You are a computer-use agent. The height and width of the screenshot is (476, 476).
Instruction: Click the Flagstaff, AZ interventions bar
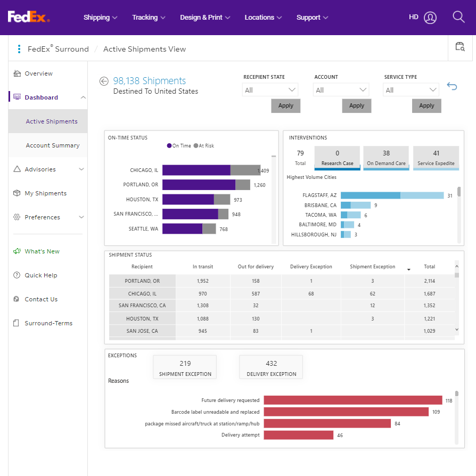pos(392,195)
